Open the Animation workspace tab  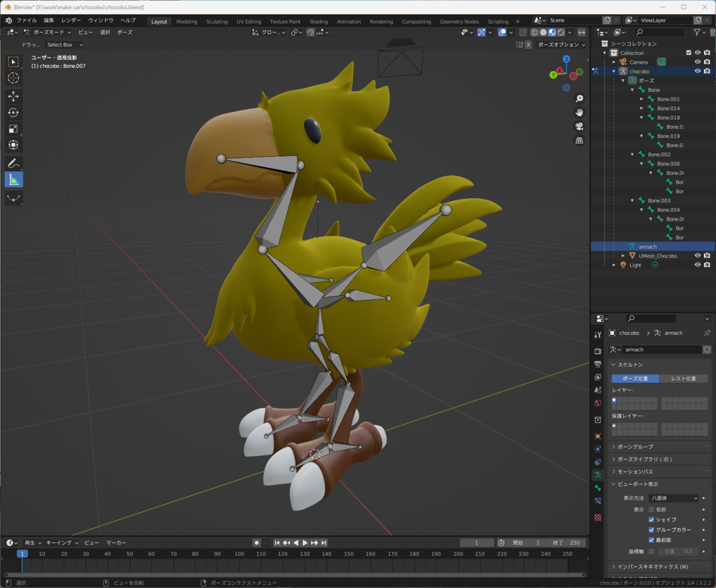click(x=348, y=21)
